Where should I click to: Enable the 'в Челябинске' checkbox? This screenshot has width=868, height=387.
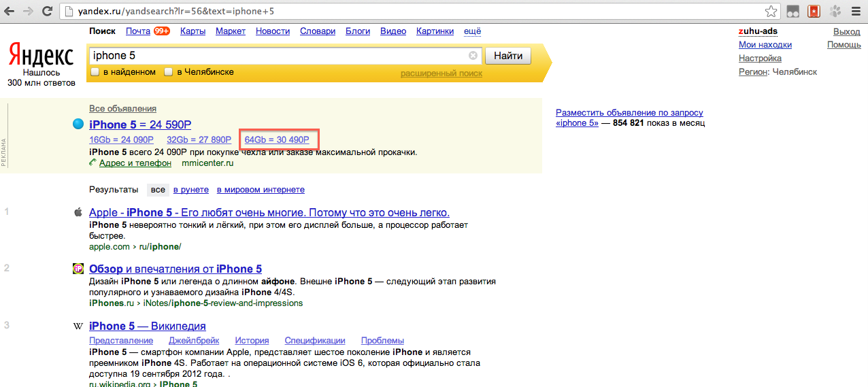tap(168, 72)
